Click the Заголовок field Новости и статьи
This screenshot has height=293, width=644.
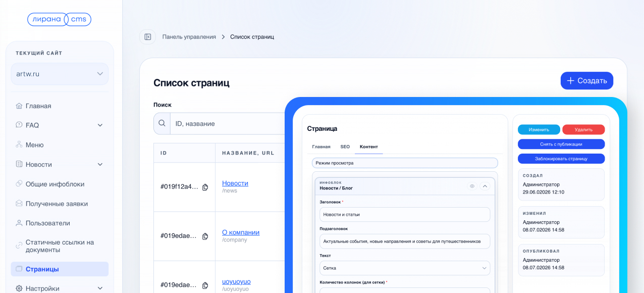[x=405, y=214]
